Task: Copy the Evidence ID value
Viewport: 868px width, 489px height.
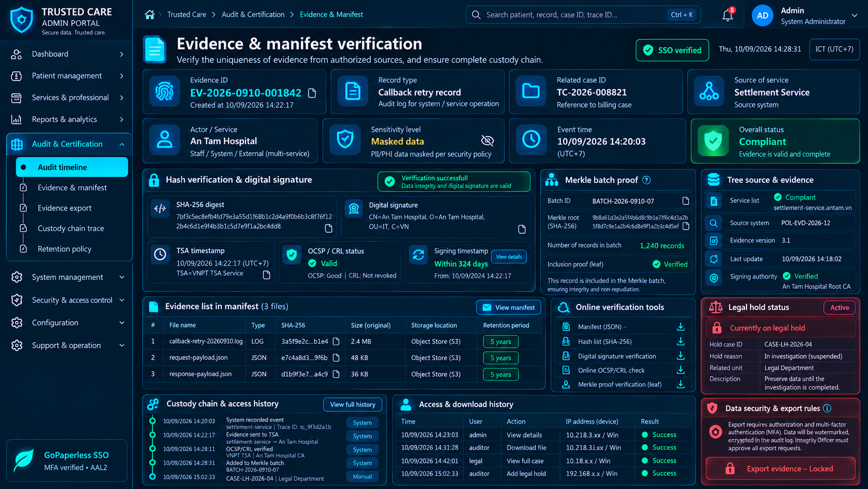Action: tap(312, 93)
